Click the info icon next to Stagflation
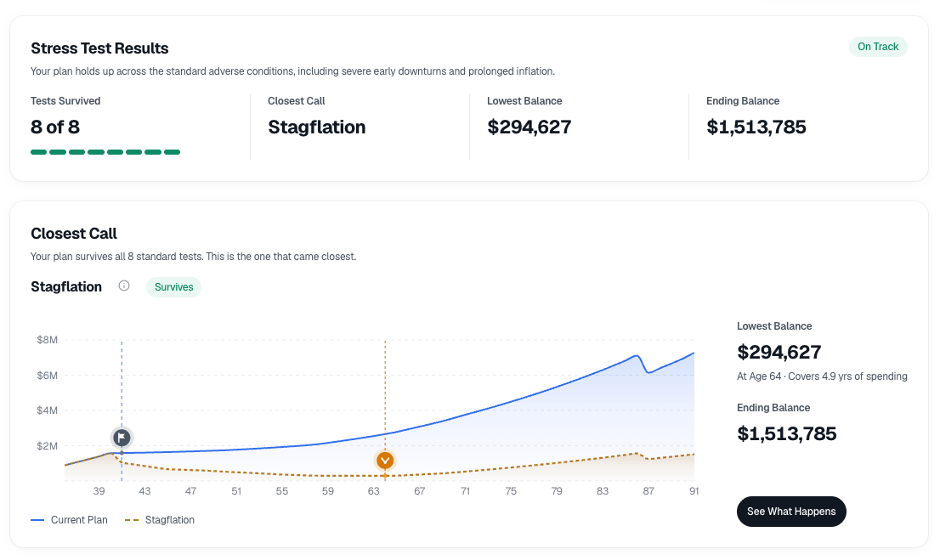 click(x=124, y=286)
